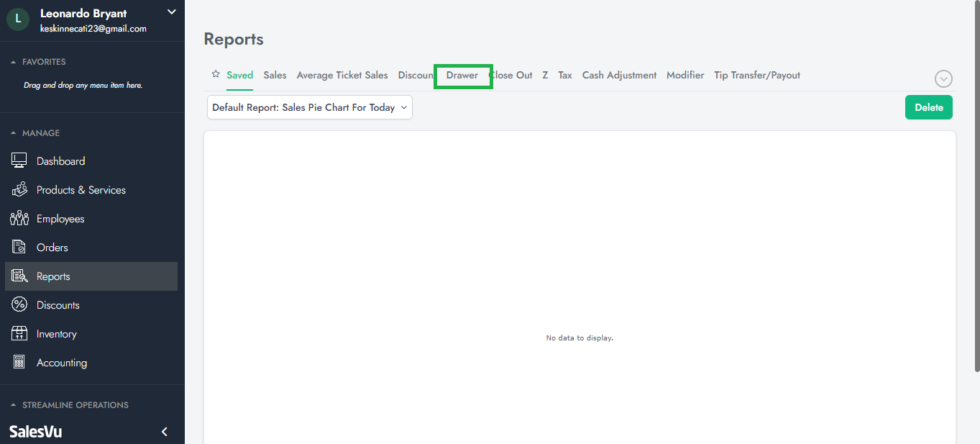Go to Reports in the sidebar

coord(53,276)
